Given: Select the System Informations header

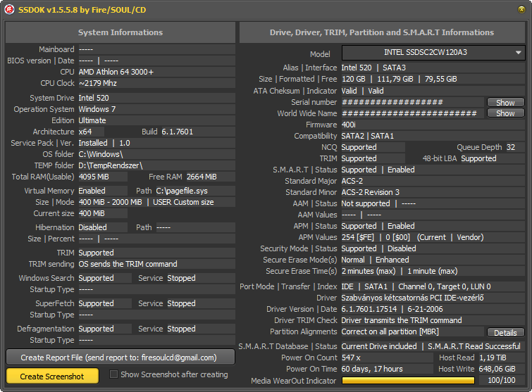Looking at the screenshot, I should (120, 32).
